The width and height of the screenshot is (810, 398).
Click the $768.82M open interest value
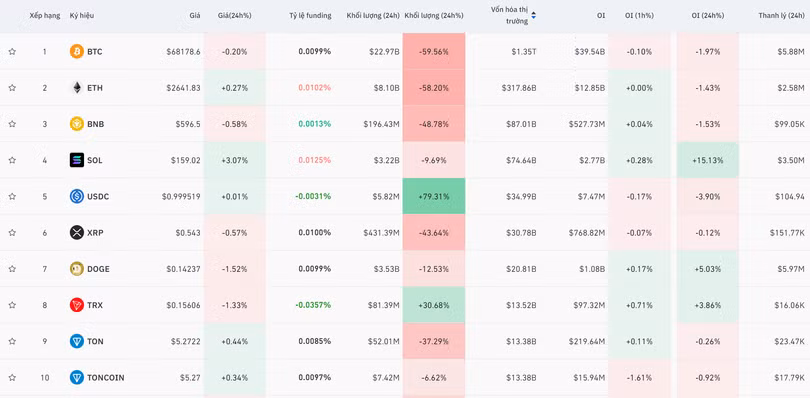coord(587,233)
